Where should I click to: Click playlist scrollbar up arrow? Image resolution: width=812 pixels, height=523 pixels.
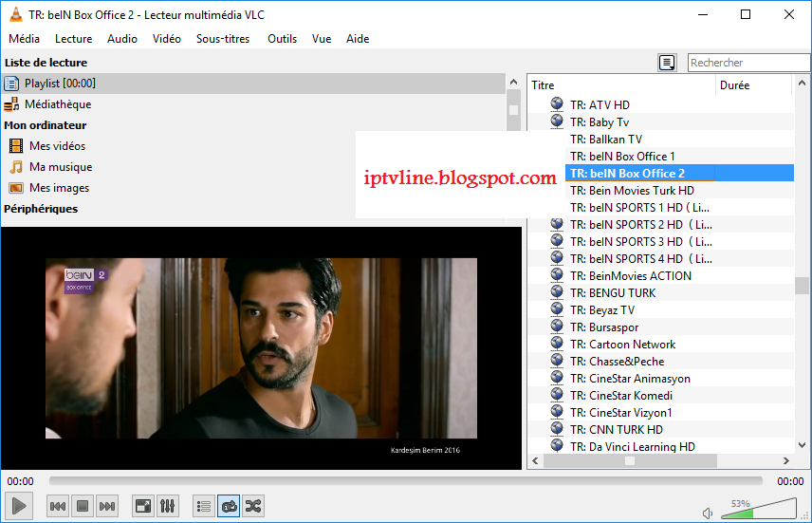(802, 83)
